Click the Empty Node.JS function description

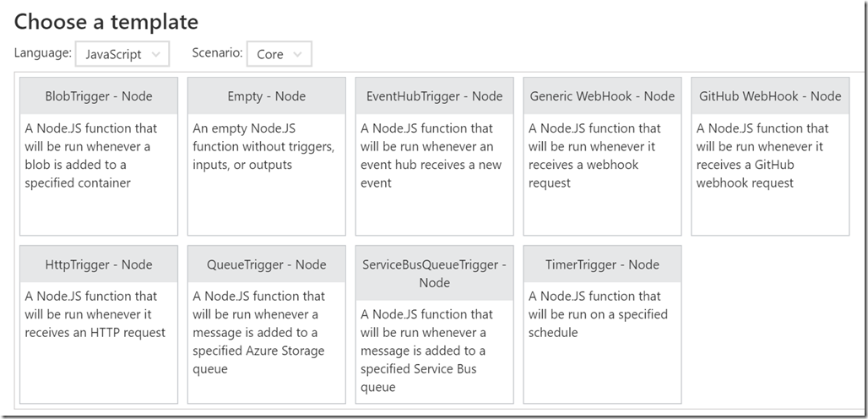[263, 146]
